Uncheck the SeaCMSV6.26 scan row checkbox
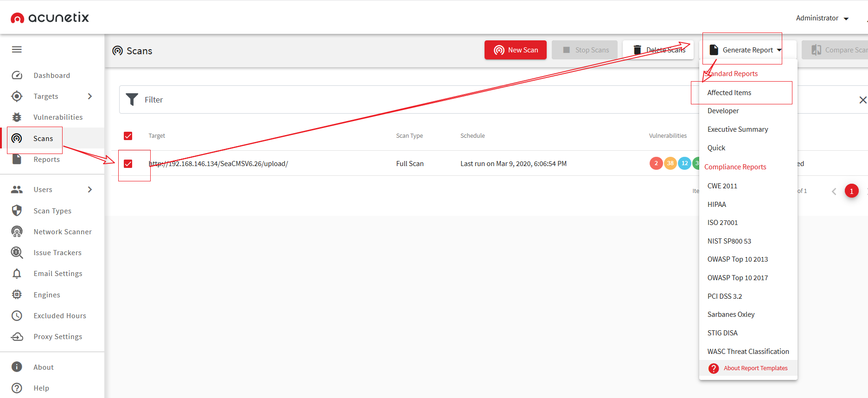This screenshot has width=868, height=398. point(128,164)
